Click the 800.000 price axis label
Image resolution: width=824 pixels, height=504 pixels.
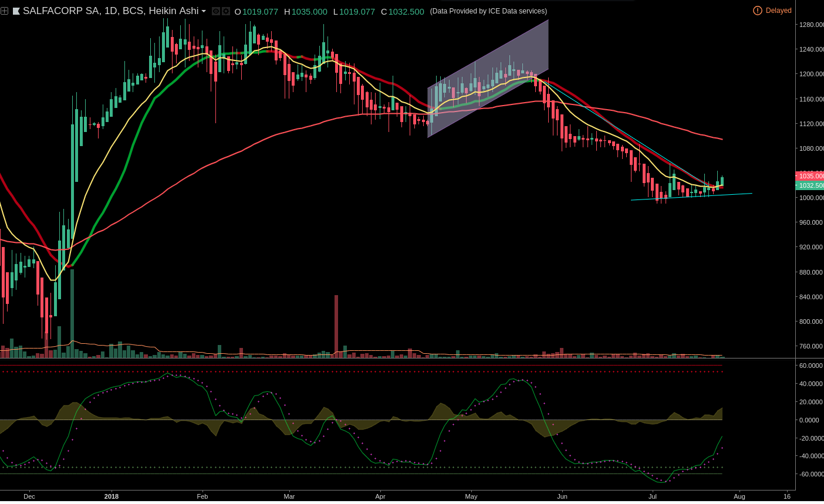pos(811,322)
